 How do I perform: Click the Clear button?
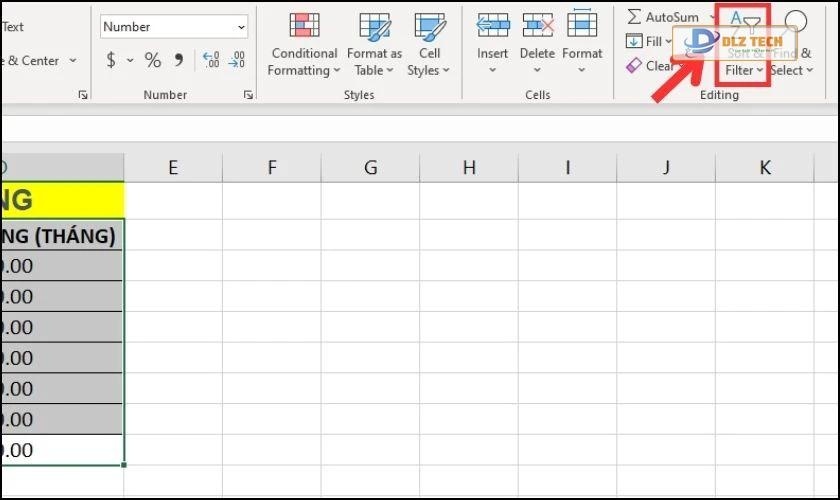(x=650, y=66)
